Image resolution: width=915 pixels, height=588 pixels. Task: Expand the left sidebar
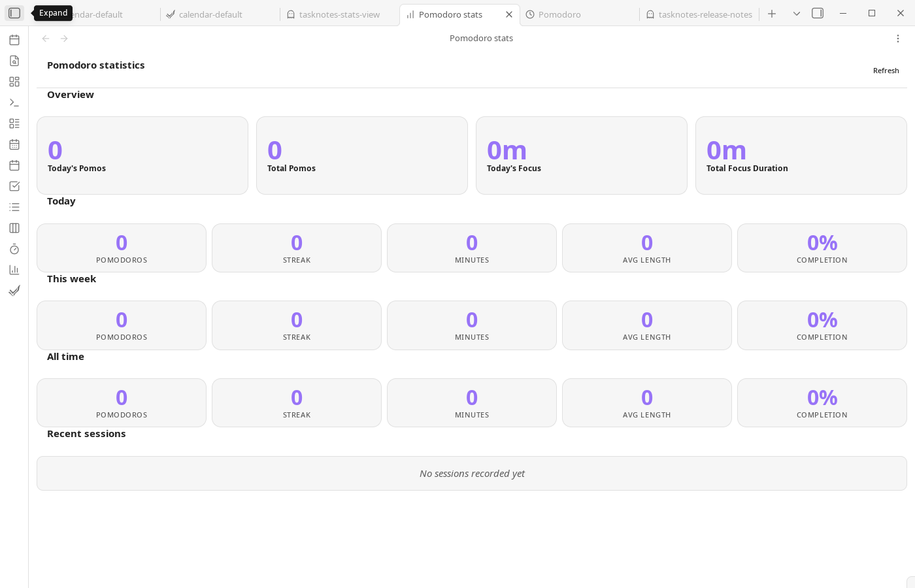click(x=14, y=13)
